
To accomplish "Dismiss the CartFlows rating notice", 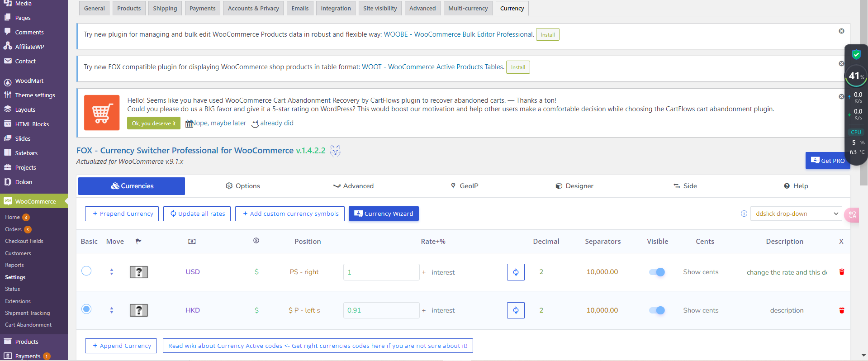I will pyautogui.click(x=841, y=96).
